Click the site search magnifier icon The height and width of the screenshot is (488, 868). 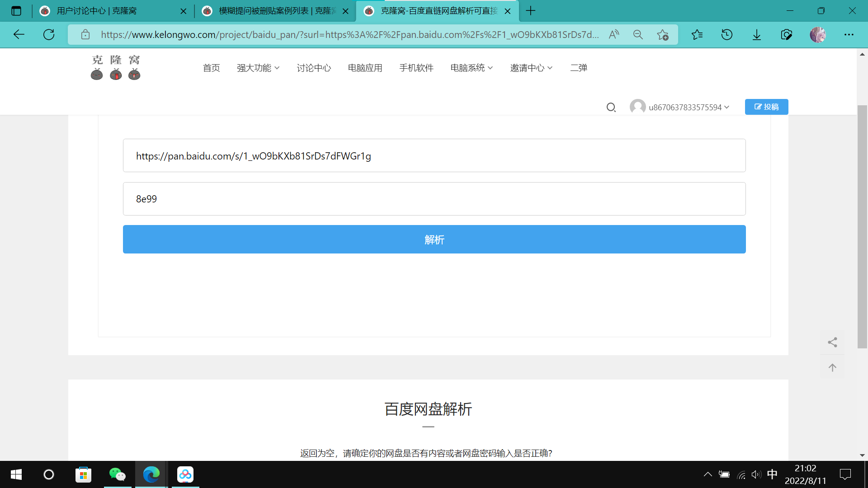[x=611, y=107]
